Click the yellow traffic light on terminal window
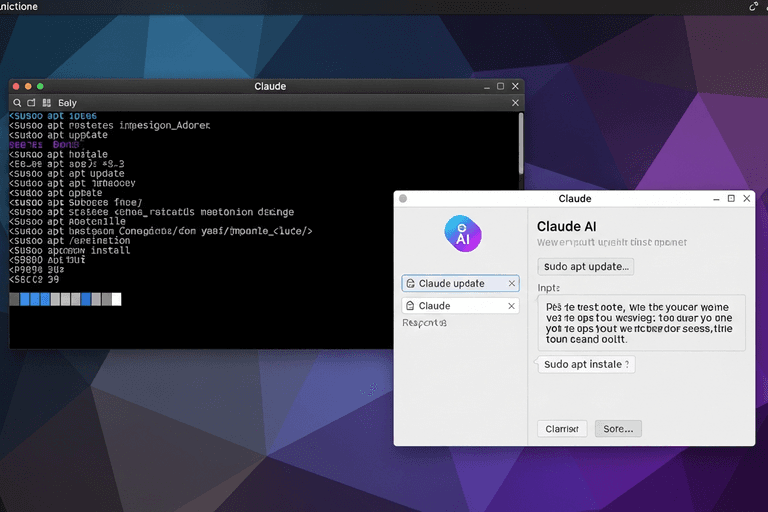Screen dimensions: 768x512 (28, 86)
